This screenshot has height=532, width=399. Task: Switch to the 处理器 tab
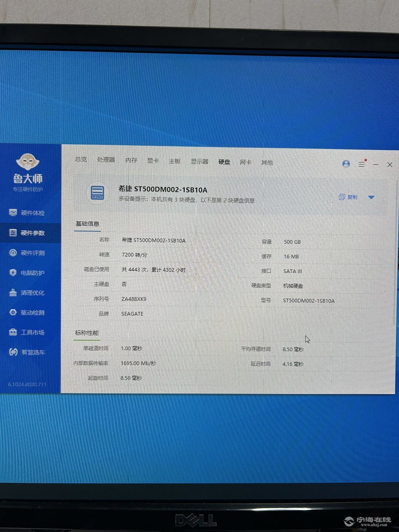106,160
